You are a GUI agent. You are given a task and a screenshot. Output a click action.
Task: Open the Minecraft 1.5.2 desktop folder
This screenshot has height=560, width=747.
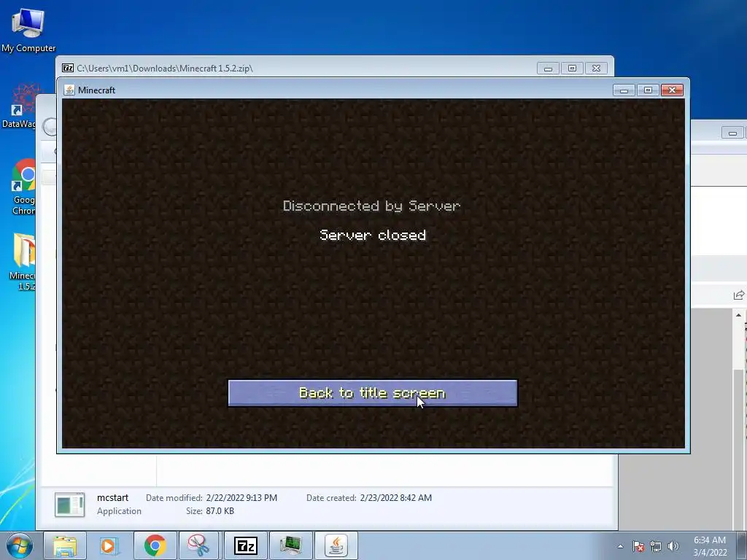click(23, 261)
